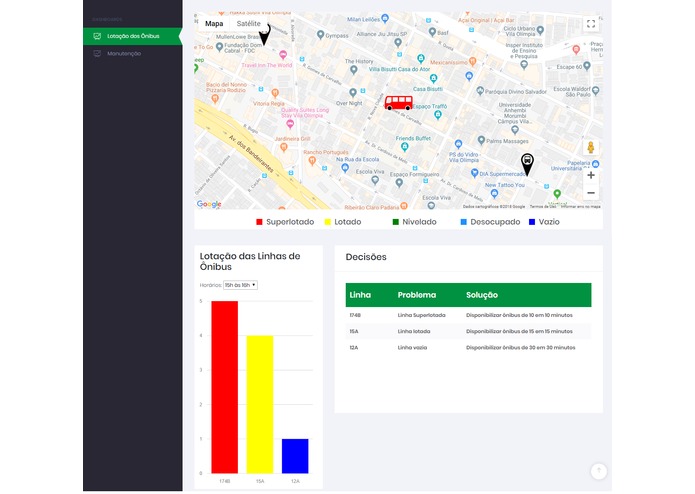Screen dimensions: 695x494
Task: Toggle Nivelado legend green swatch
Action: (396, 222)
